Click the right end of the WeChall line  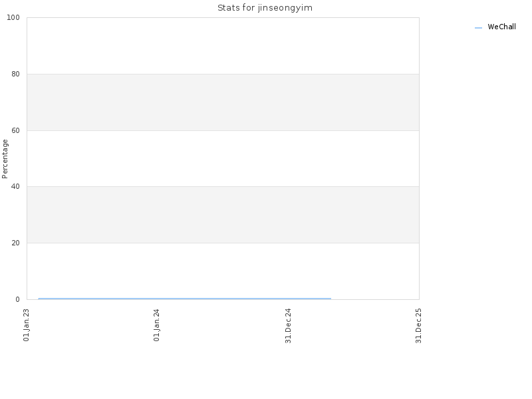(331, 299)
